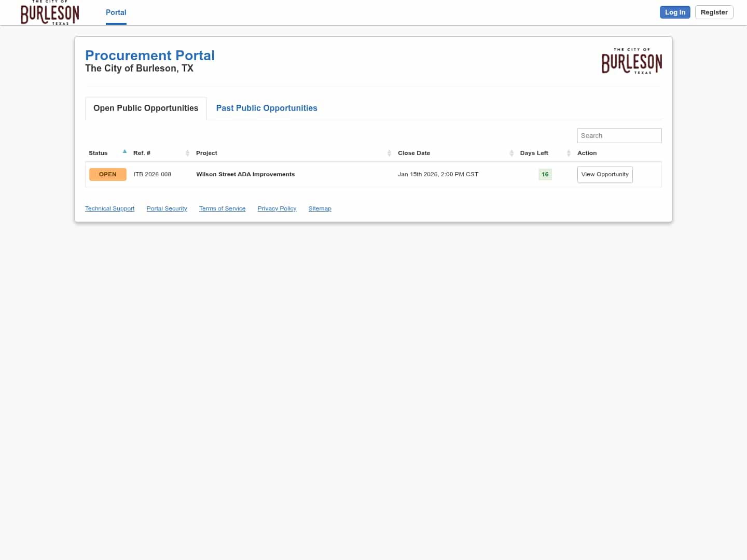Click the Burleson city logo in the header
The width and height of the screenshot is (747, 560).
pos(49,12)
